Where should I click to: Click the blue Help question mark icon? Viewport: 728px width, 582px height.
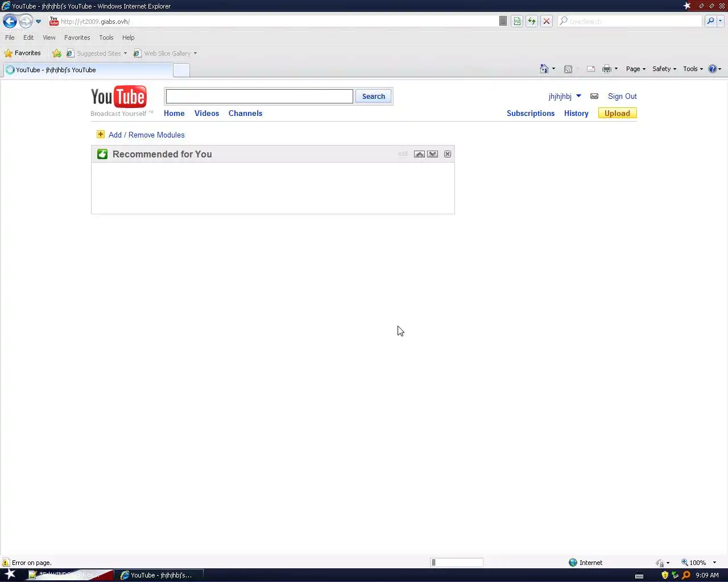713,69
